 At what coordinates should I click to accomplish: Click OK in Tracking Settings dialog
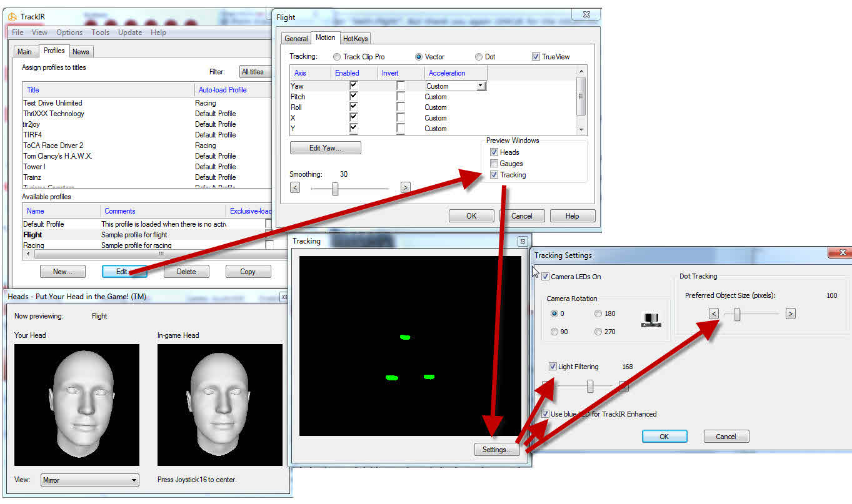click(x=664, y=437)
